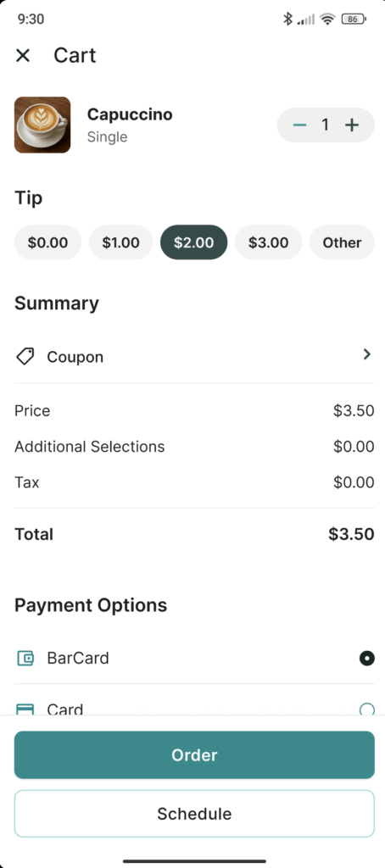
Task: Increase Capuccino quantity with plus icon
Action: (352, 125)
